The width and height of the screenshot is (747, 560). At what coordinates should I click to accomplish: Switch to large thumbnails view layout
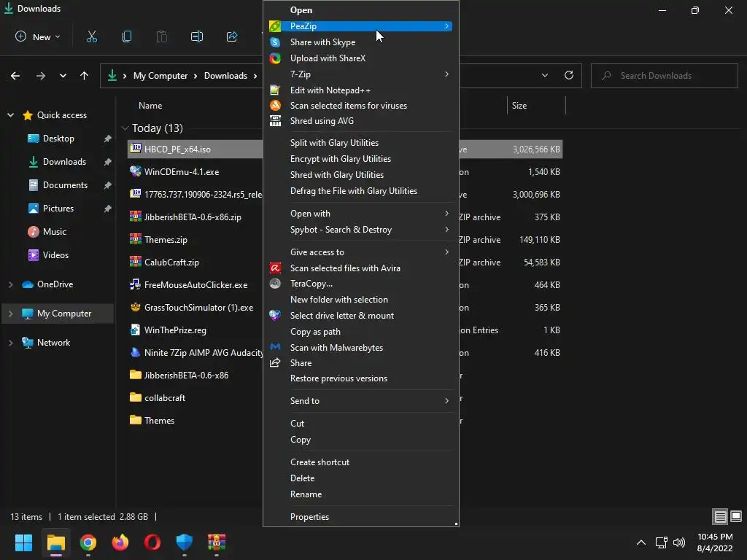[736, 517]
